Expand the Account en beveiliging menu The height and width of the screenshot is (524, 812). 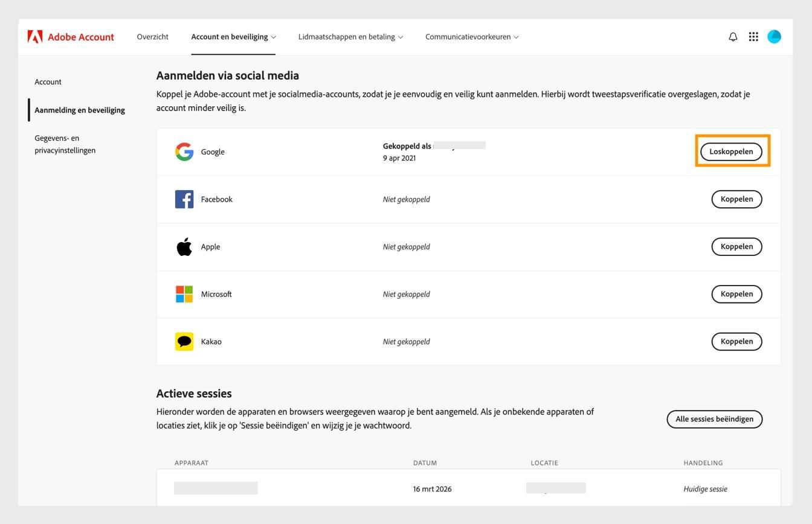233,37
